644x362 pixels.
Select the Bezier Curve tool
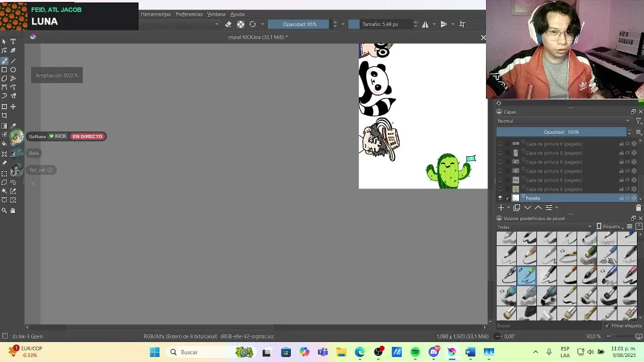coord(5,87)
